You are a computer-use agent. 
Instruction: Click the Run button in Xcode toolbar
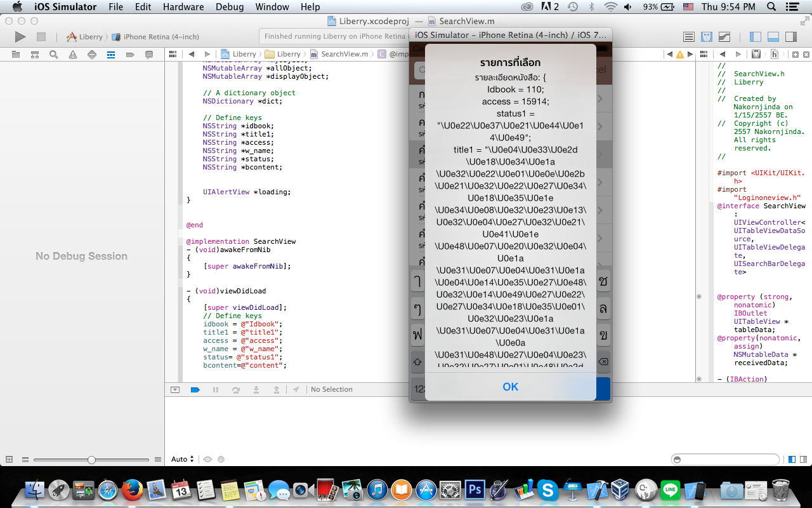(x=20, y=37)
